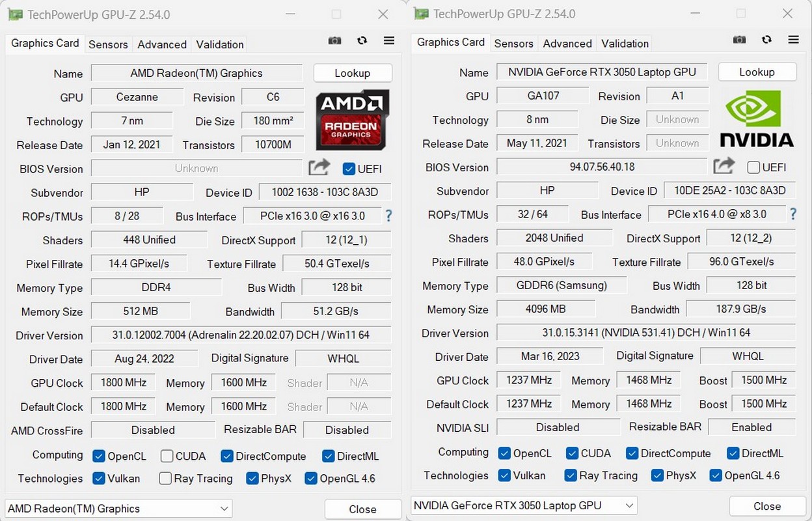This screenshot has height=521, width=812.
Task: Click the GPU field showing Cezanne
Action: coord(137,97)
